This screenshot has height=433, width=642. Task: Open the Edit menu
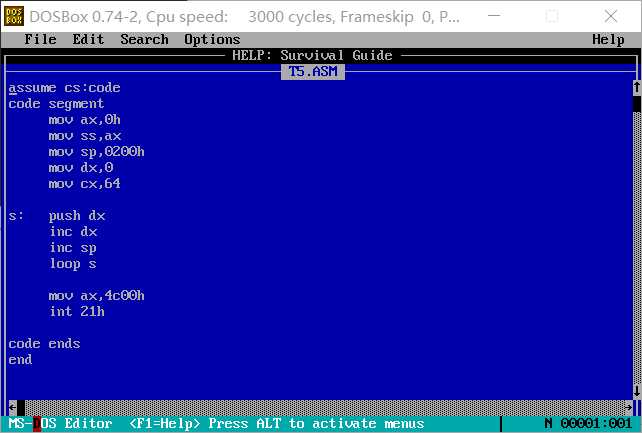point(88,39)
